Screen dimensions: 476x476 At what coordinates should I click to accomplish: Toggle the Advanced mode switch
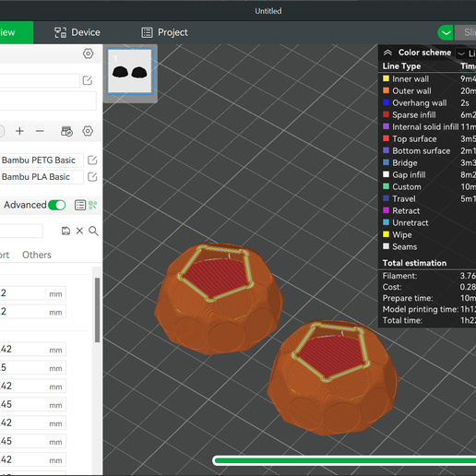pos(57,205)
